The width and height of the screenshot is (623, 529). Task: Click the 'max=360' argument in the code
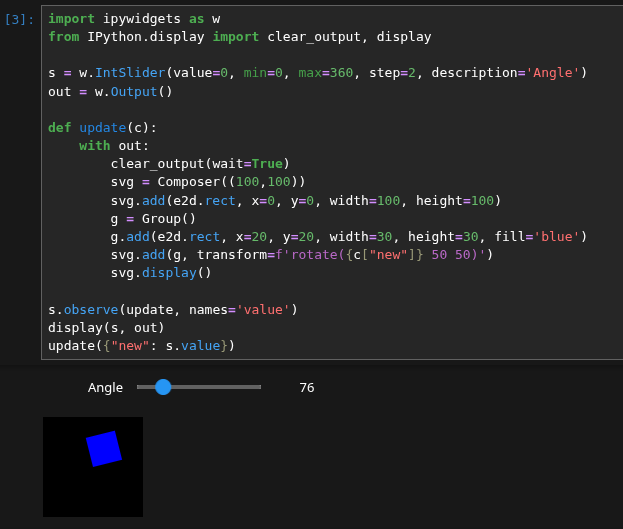point(325,73)
